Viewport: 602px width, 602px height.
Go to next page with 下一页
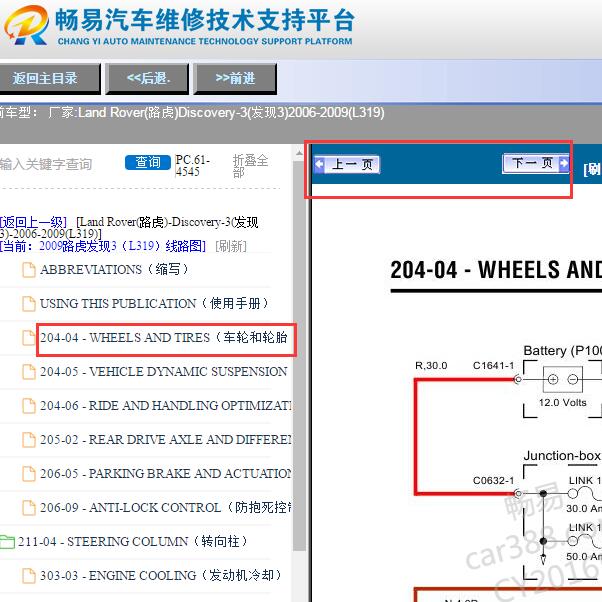point(536,163)
